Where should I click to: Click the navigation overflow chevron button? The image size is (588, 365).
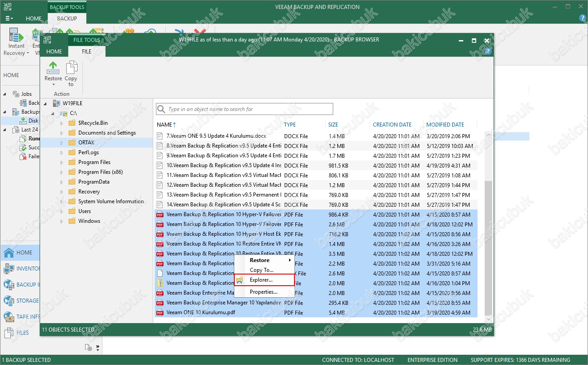tap(98, 348)
